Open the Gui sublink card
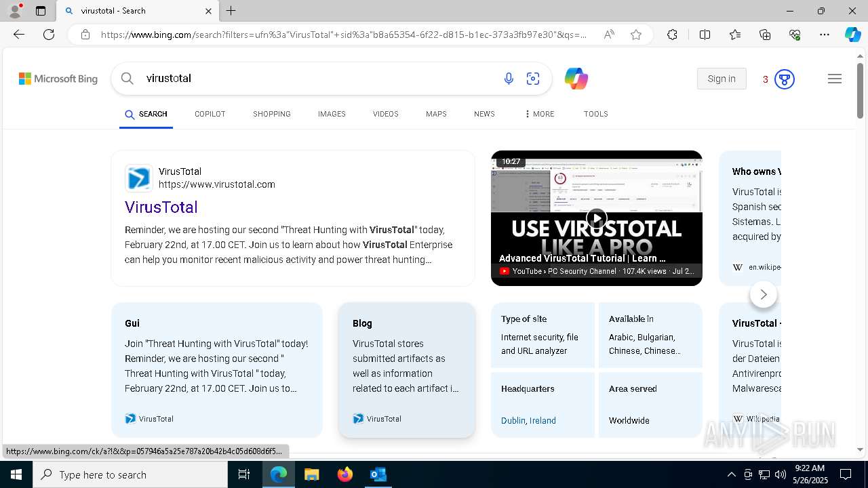 217,369
